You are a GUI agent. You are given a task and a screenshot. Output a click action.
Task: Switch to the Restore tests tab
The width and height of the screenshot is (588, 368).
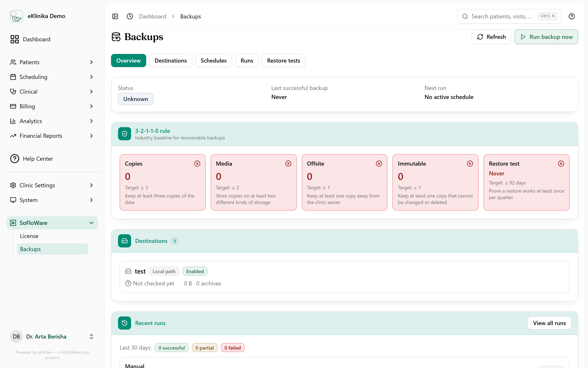coord(284,61)
